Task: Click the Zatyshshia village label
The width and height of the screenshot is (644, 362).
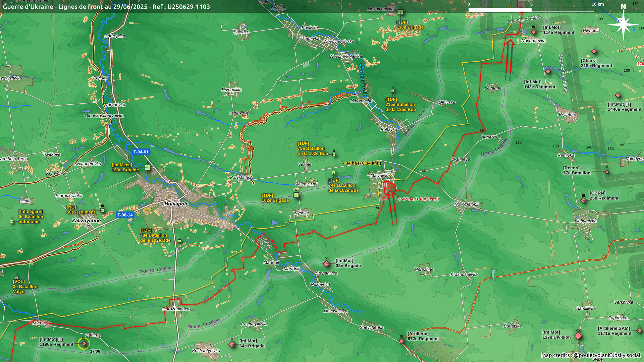Action: click(240, 177)
